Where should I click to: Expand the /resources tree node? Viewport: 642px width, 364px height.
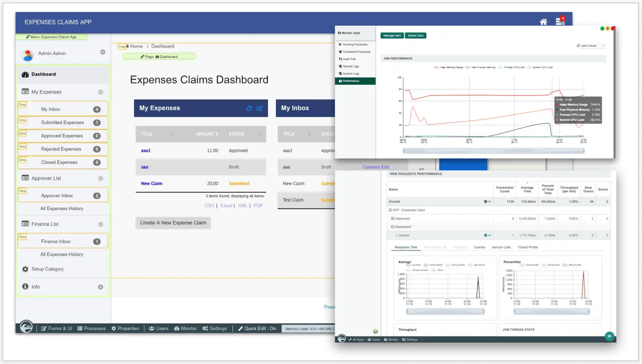pos(393,218)
